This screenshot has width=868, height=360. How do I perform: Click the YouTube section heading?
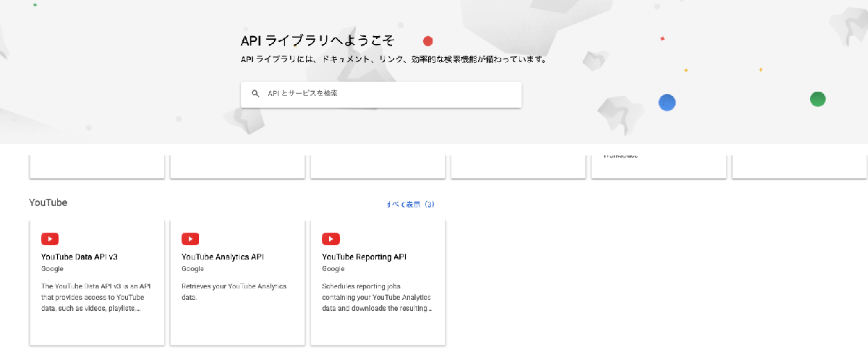[48, 203]
